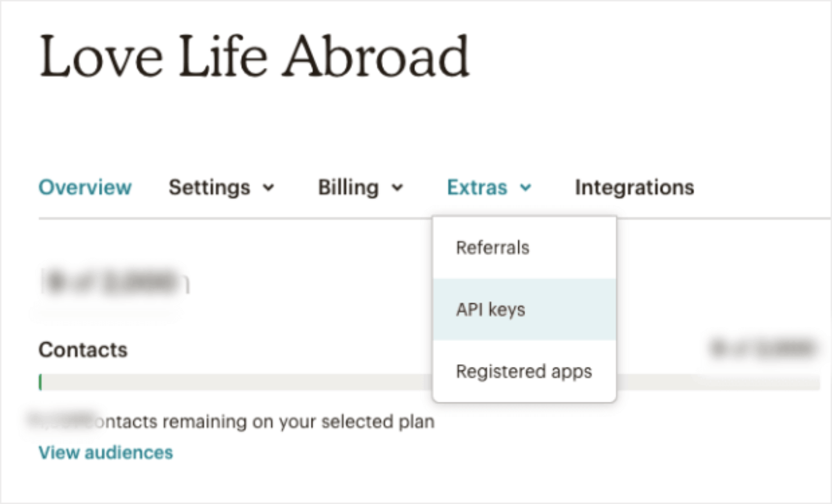Click the green filled progress indicator

(40, 383)
